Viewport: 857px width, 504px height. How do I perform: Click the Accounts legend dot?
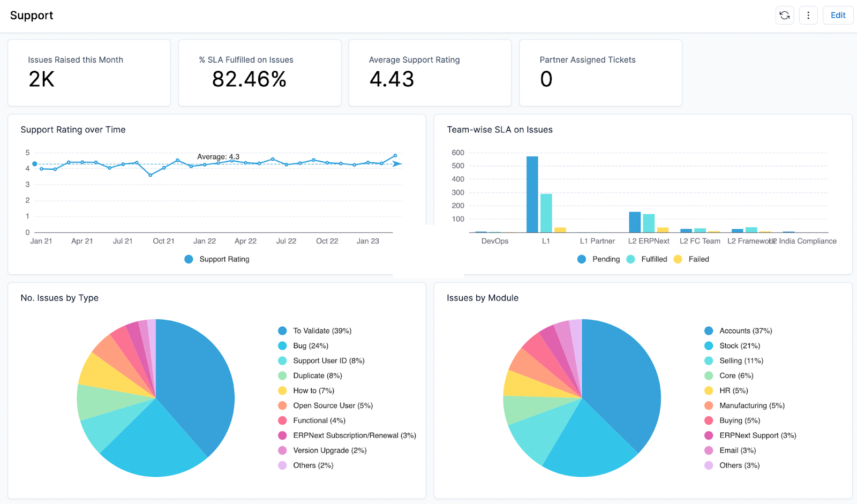[x=709, y=331]
